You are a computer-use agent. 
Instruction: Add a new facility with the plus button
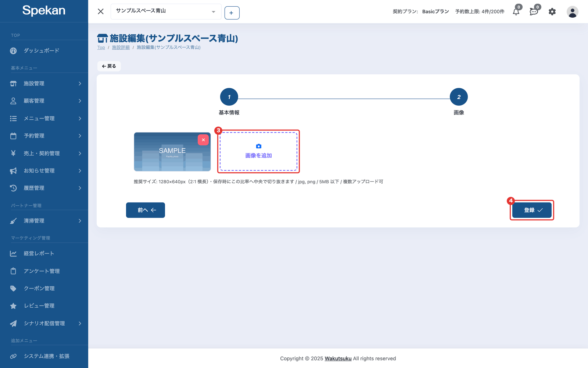pos(232,13)
